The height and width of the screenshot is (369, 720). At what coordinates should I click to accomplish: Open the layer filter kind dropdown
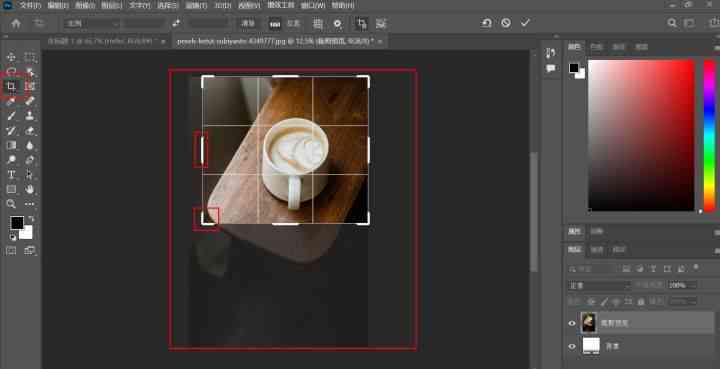tap(592, 269)
